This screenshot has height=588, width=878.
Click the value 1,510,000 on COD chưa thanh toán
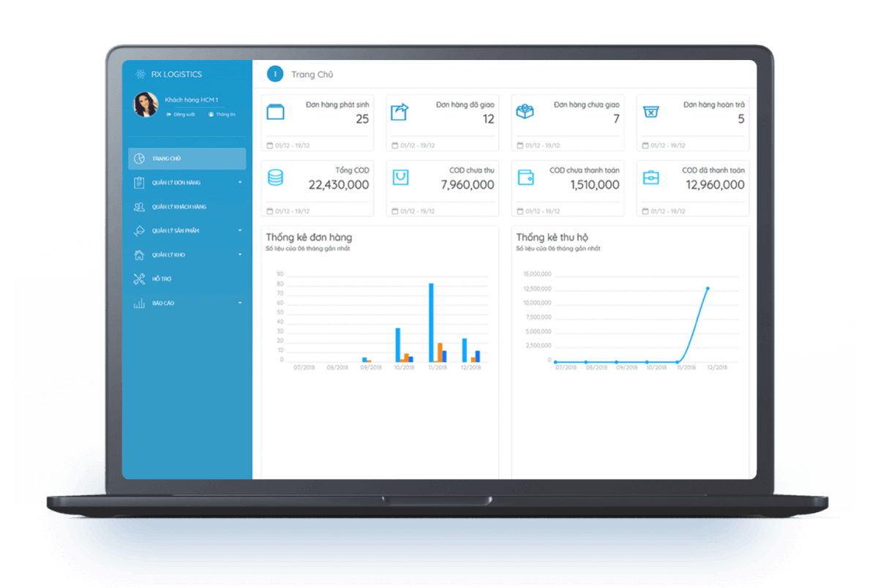tap(595, 186)
